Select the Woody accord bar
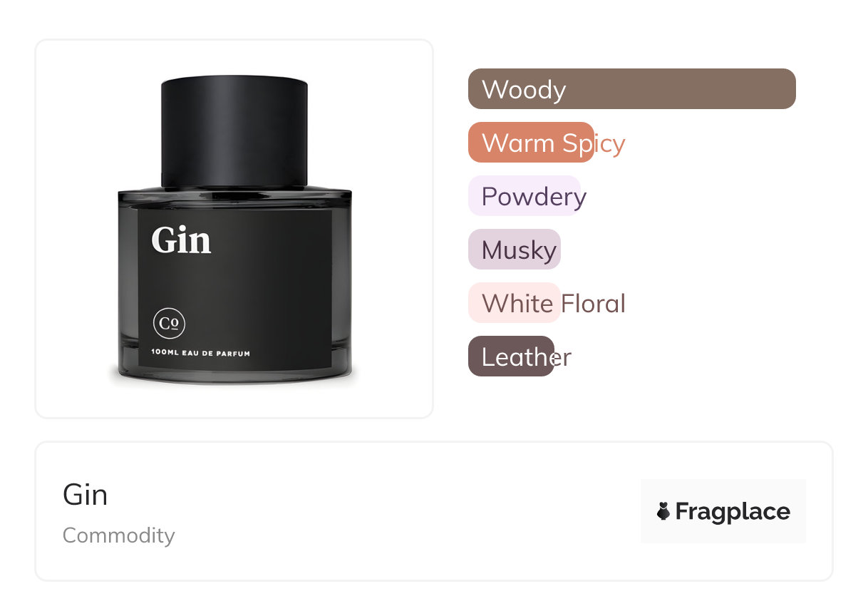Viewport: 868px width, 616px height. [x=631, y=89]
